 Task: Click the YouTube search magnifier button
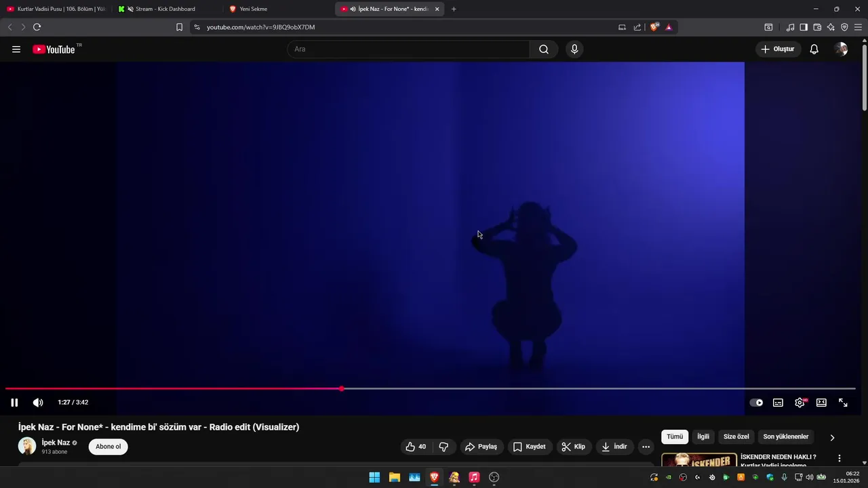pos(544,49)
